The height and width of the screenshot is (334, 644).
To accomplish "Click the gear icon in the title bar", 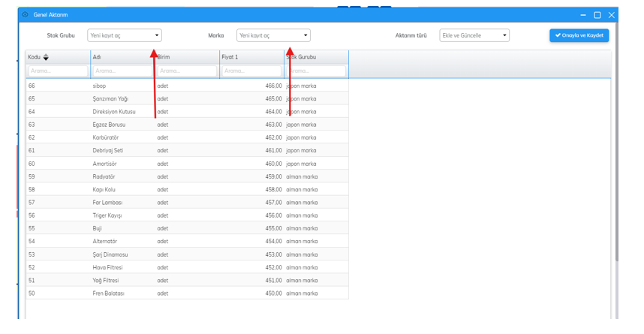I will 26,15.
